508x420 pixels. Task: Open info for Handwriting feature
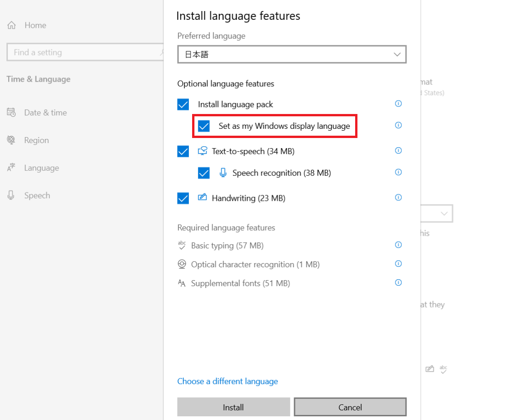398,198
